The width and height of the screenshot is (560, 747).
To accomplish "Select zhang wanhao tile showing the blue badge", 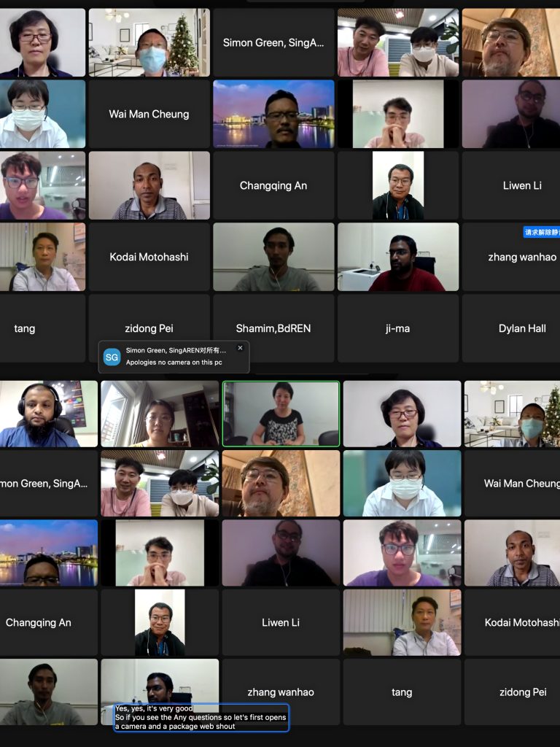I will pyautogui.click(x=511, y=257).
